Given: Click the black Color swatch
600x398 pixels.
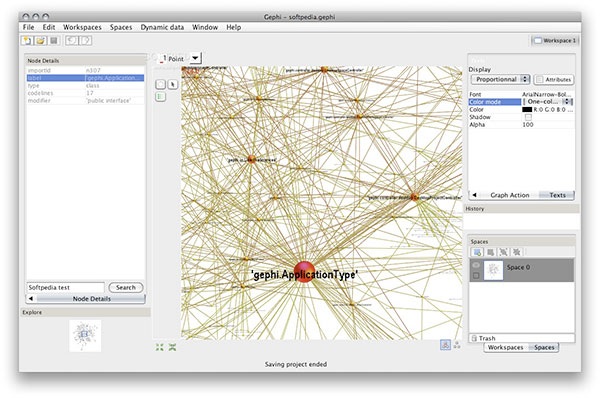Looking at the screenshot, I should (x=527, y=109).
